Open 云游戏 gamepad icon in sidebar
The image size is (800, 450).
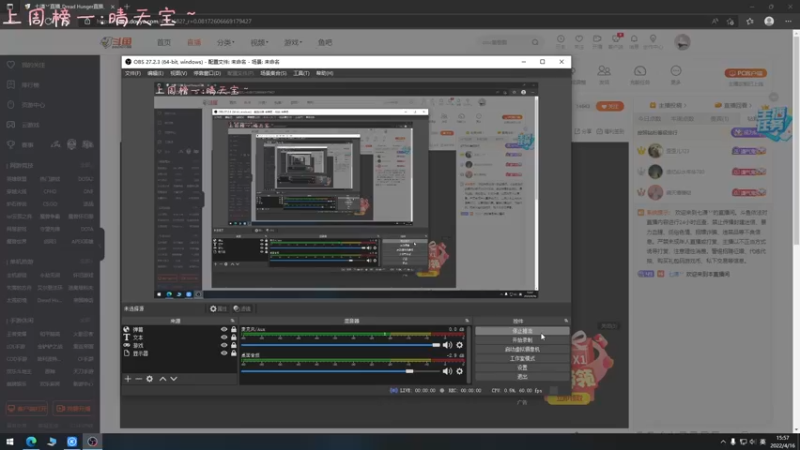[x=11, y=124]
